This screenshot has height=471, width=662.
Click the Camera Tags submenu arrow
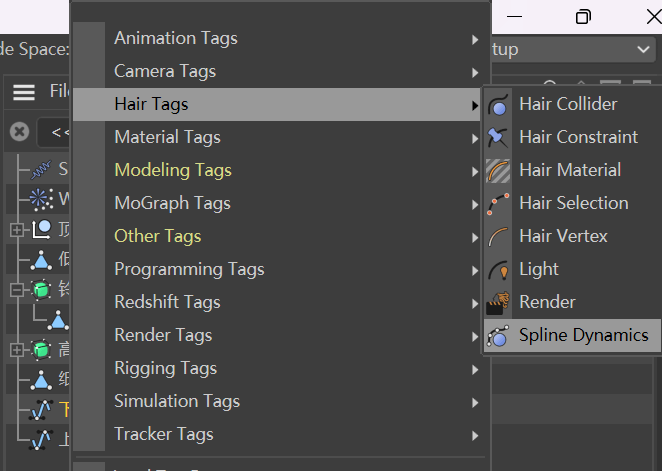click(475, 73)
